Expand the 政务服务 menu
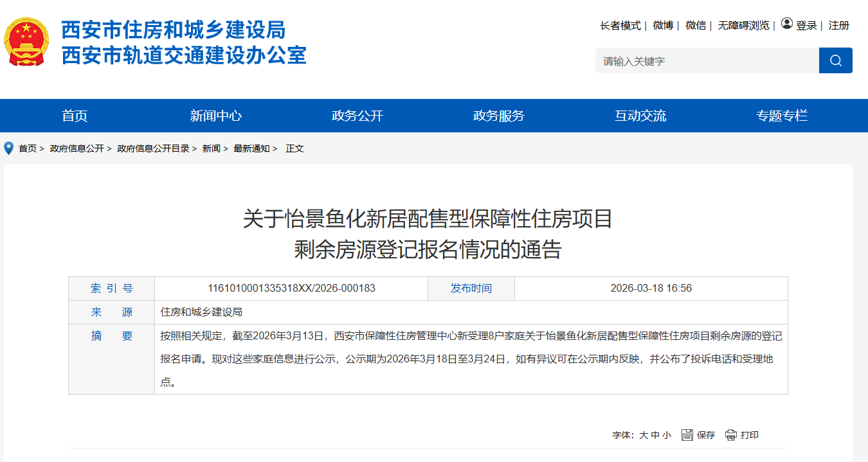Screen dimensions: 868x462 [x=499, y=116]
